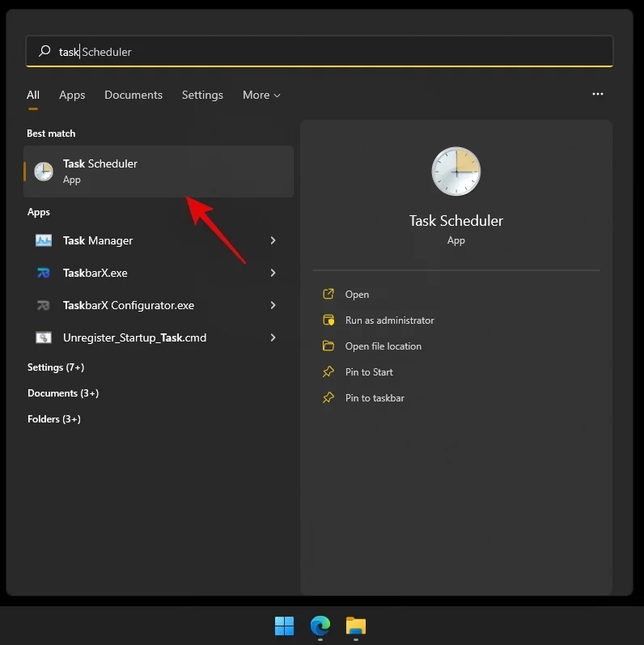Click the search magnifier icon
Viewport: 644px width, 645px height.
(44, 51)
